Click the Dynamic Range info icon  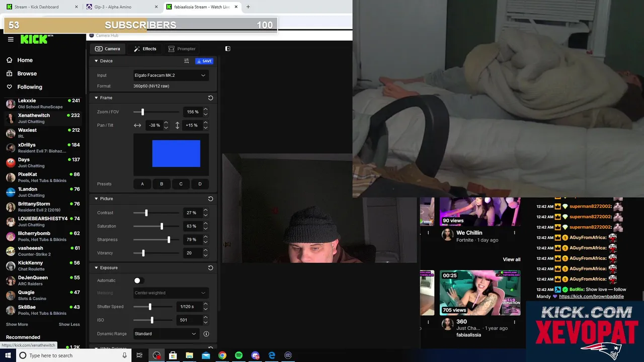click(206, 334)
